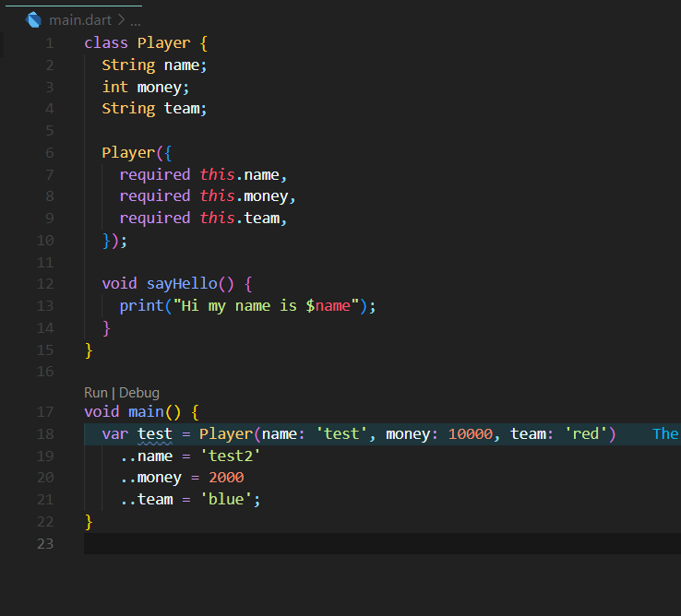This screenshot has width=681, height=616.
Task: Click line number 12 in the gutter
Action: click(x=45, y=284)
